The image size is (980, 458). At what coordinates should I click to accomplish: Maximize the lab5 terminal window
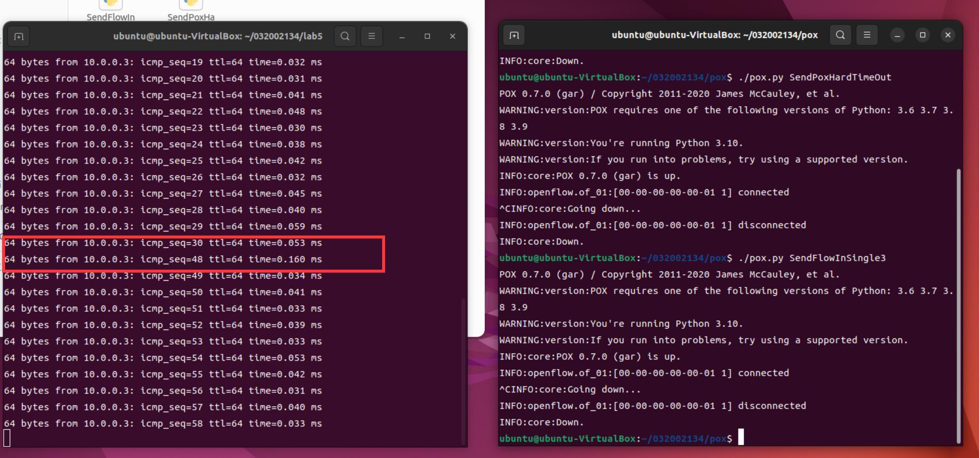[427, 37]
